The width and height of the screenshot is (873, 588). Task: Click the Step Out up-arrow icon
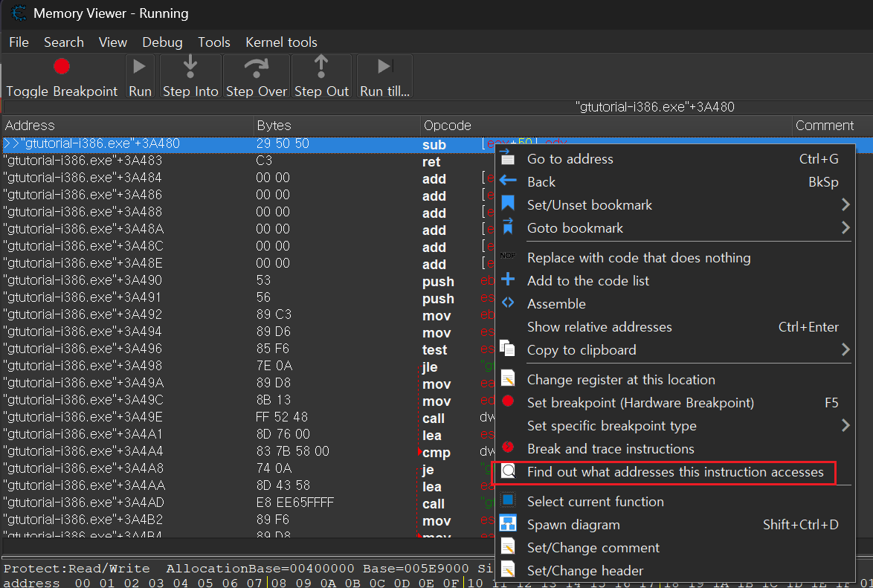(x=321, y=67)
